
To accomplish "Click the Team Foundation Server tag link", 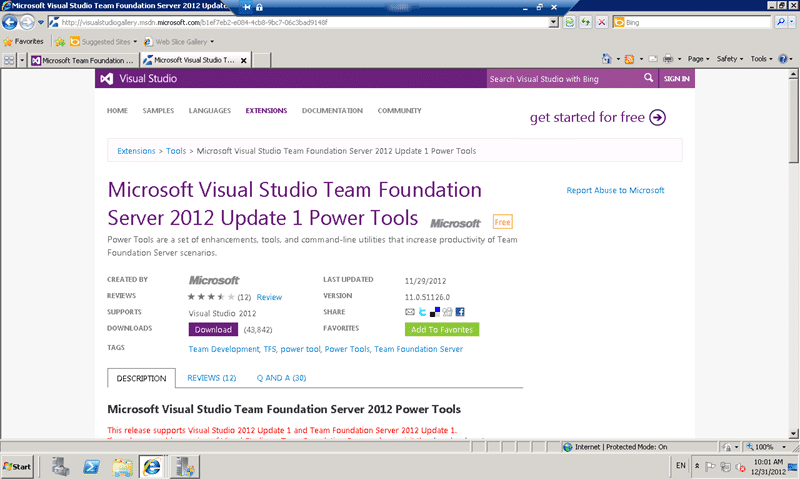I will pyautogui.click(x=418, y=349).
